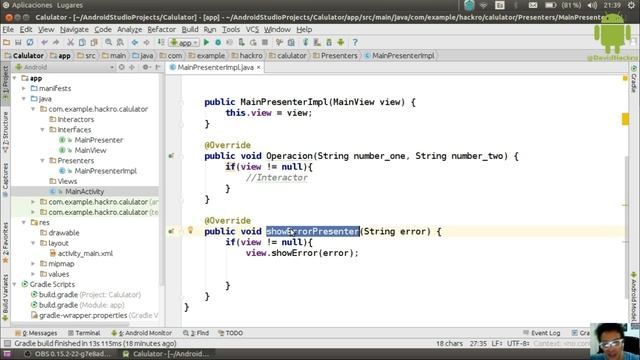Screen dimensions: 640x360
Task: Open the Refactor menu
Action: tap(161, 29)
